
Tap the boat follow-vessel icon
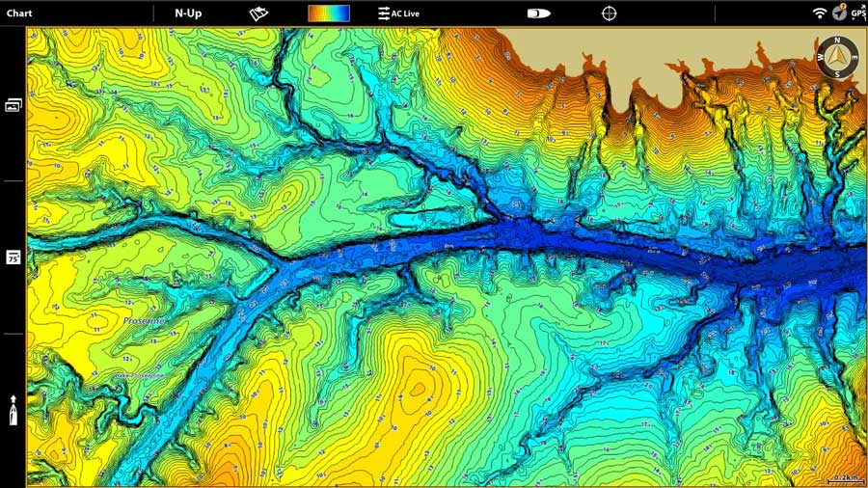(x=538, y=14)
